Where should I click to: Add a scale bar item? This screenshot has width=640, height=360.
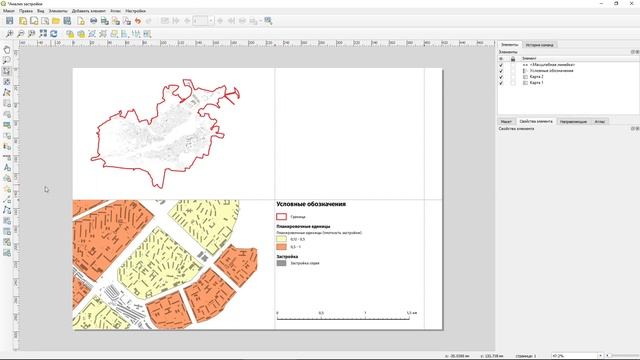(7, 157)
